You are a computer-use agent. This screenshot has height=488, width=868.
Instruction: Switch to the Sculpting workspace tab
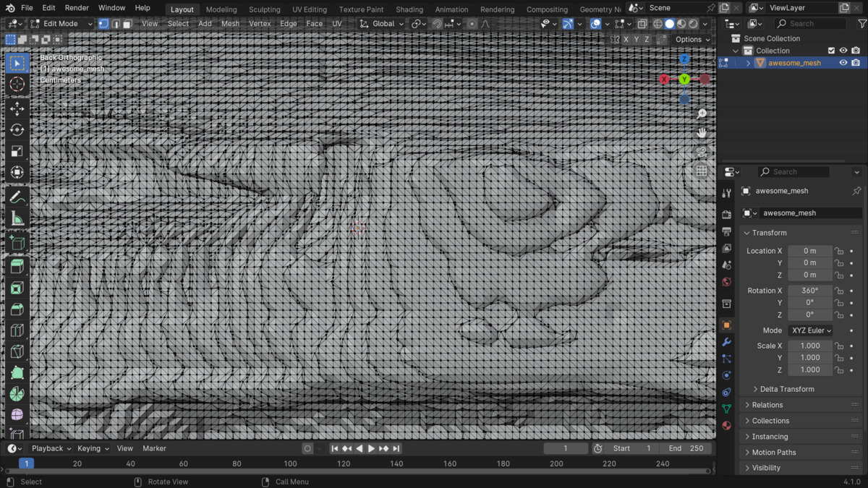tap(264, 9)
